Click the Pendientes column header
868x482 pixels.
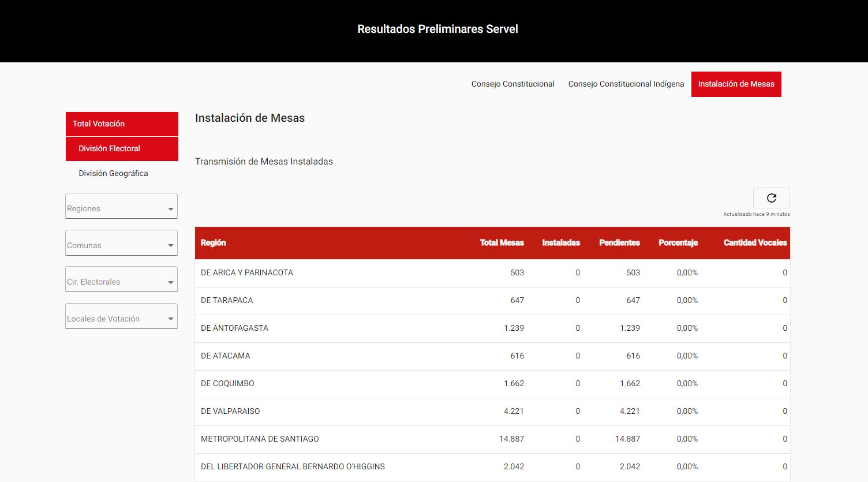[619, 243]
